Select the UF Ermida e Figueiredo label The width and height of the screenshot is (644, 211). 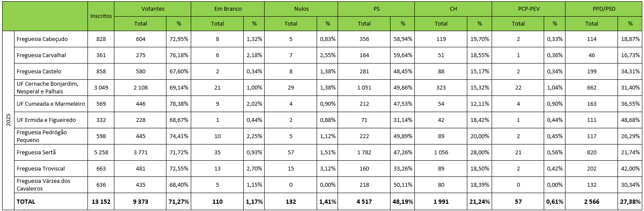pos(46,120)
